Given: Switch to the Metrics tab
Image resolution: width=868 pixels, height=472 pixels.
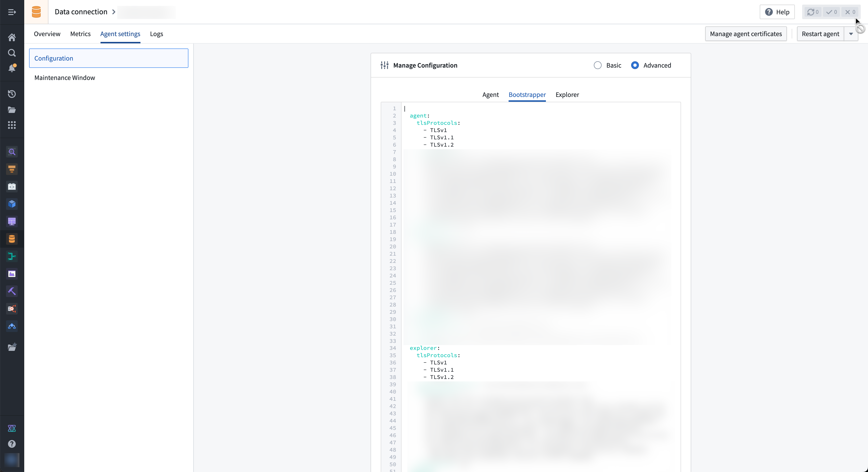Looking at the screenshot, I should [80, 34].
